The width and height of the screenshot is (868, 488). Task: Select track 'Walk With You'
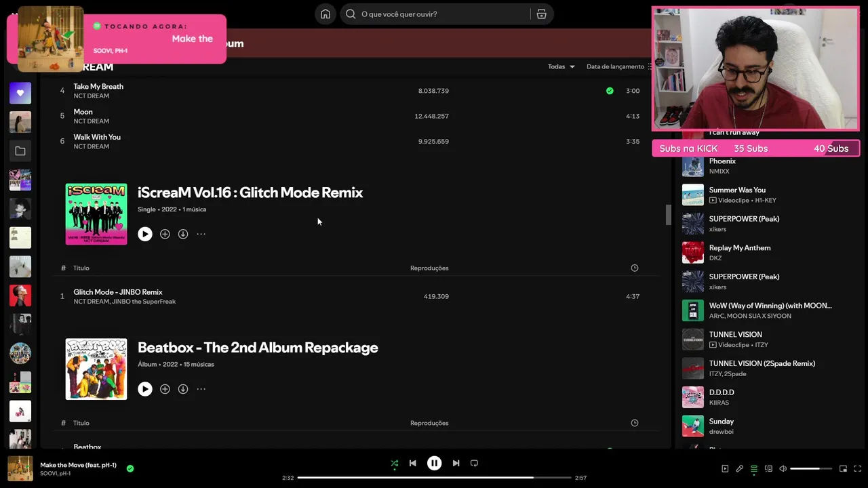97,137
